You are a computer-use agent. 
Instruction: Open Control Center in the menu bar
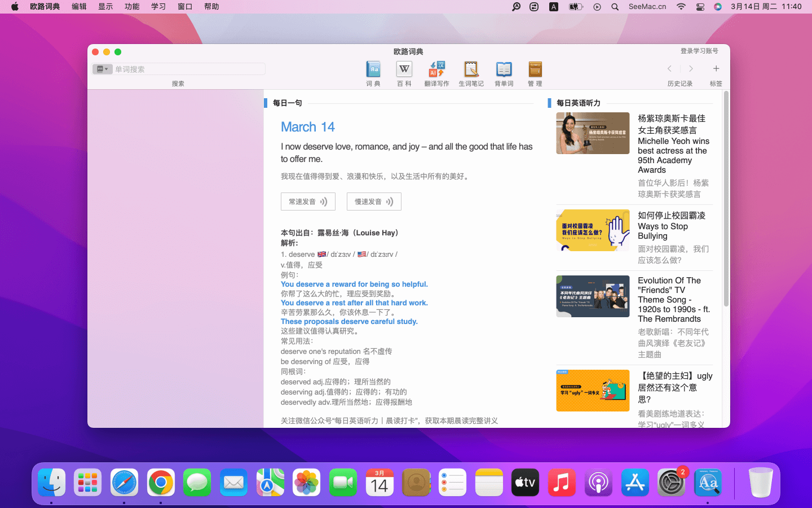click(700, 7)
